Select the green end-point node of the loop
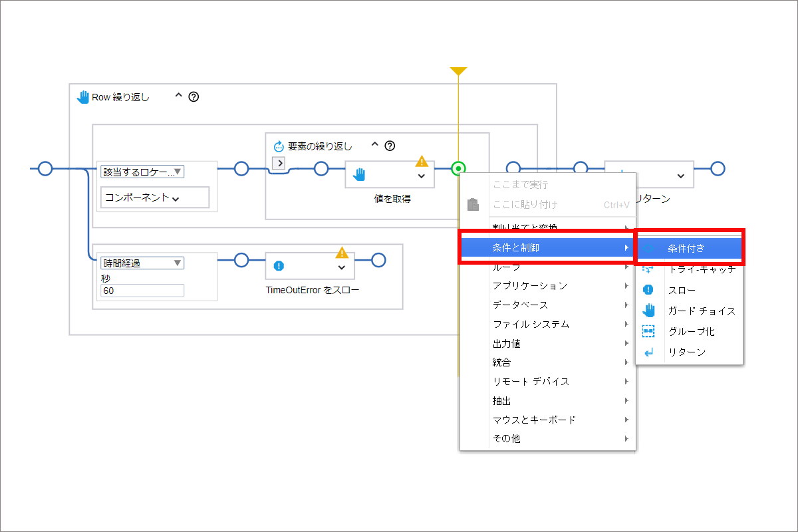 pyautogui.click(x=458, y=168)
